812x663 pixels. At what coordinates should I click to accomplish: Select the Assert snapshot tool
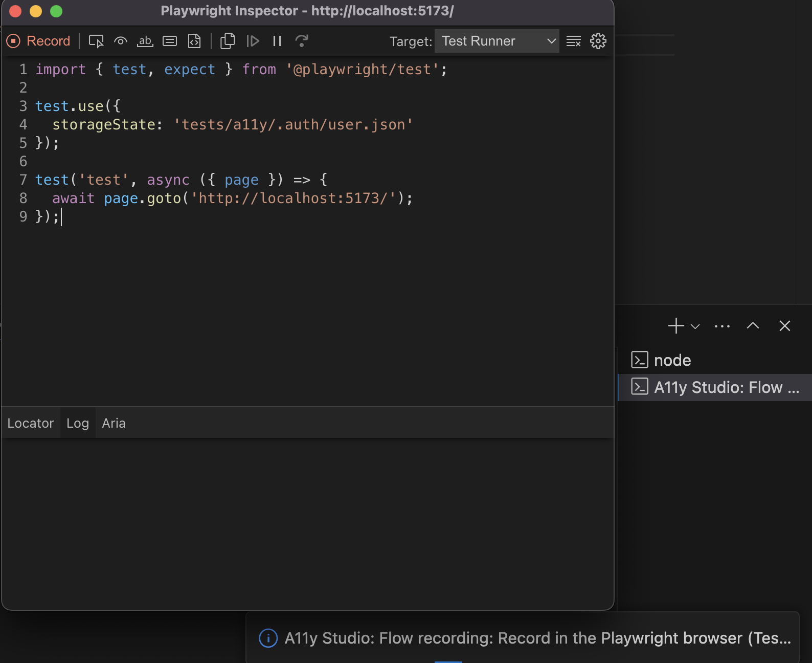(x=194, y=41)
